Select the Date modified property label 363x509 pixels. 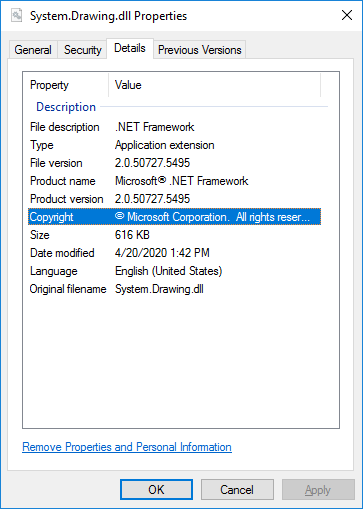coord(62,253)
